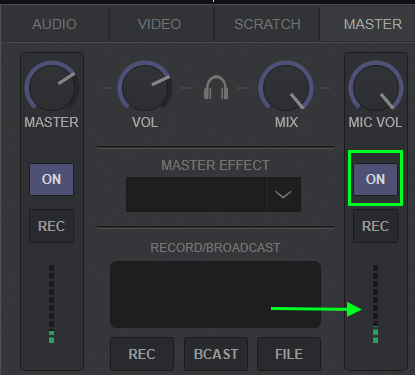The height and width of the screenshot is (375, 415).
Task: Click the headphones icon
Action: point(216,87)
